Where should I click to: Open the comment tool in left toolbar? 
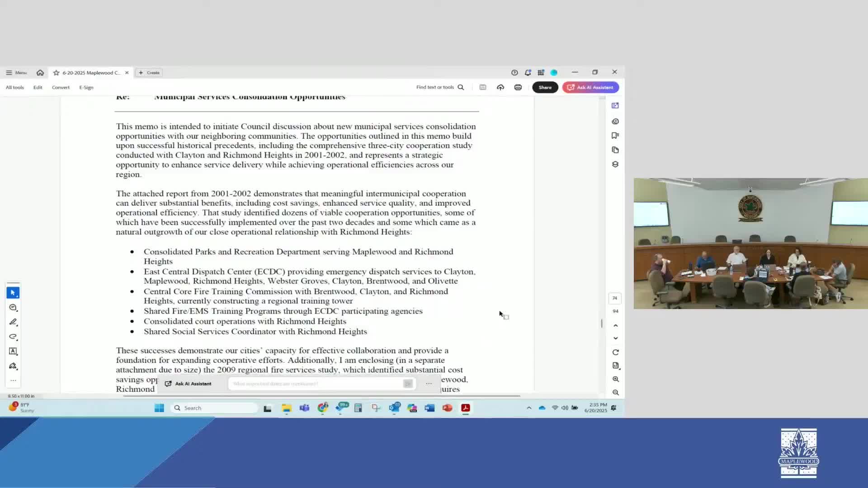(13, 308)
